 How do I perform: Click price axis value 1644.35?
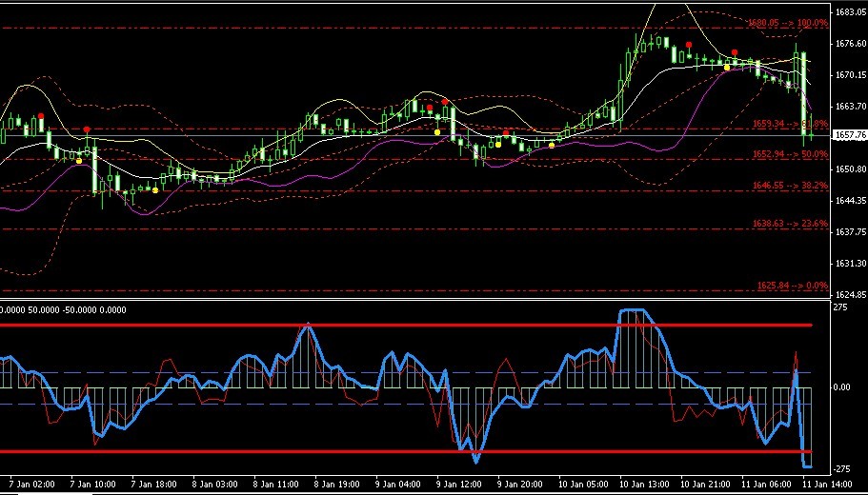(851, 201)
